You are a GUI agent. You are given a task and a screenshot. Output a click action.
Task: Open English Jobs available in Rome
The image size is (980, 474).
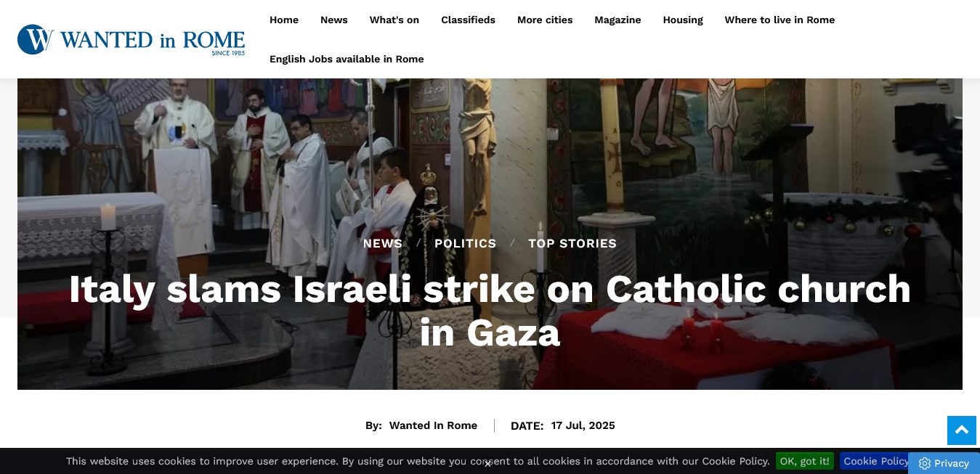click(x=347, y=59)
